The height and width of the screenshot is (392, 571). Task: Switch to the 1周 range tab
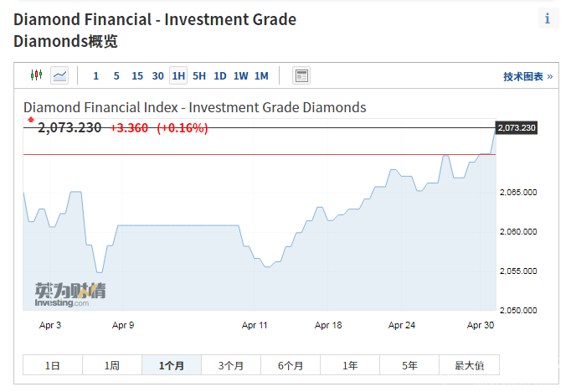[112, 365]
